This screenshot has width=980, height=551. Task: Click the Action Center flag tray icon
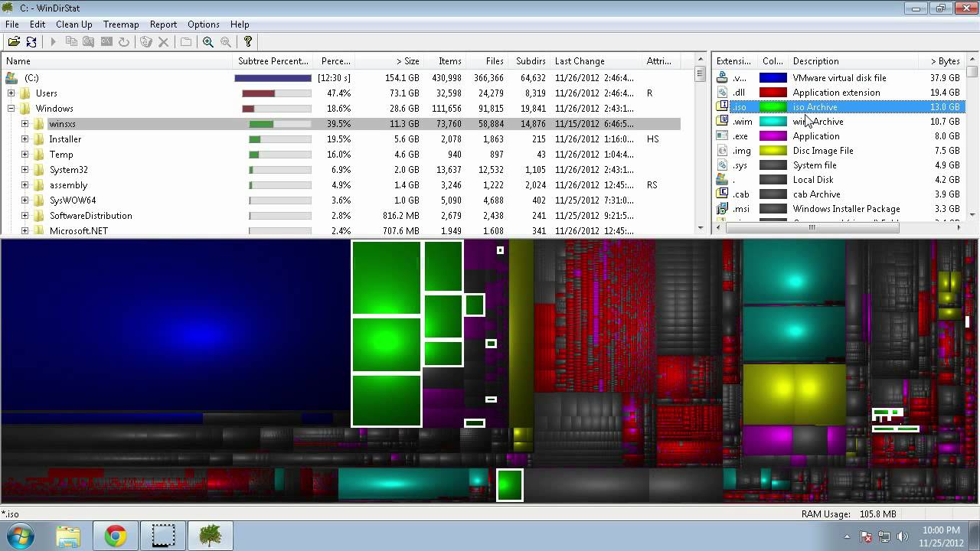coord(867,536)
